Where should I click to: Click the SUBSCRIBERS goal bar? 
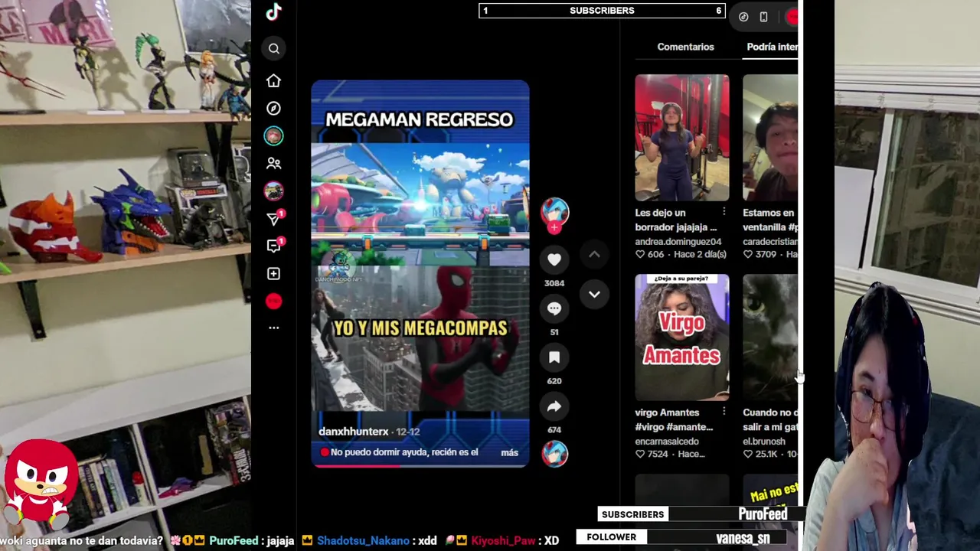(602, 11)
